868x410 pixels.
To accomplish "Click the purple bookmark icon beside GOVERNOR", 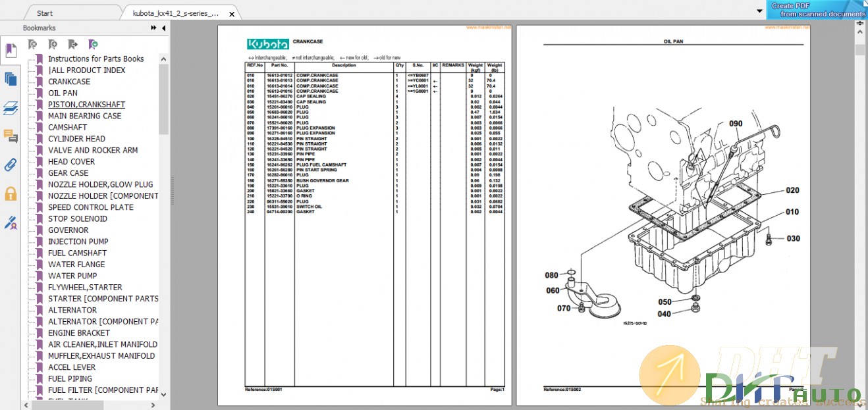I will 40,230.
